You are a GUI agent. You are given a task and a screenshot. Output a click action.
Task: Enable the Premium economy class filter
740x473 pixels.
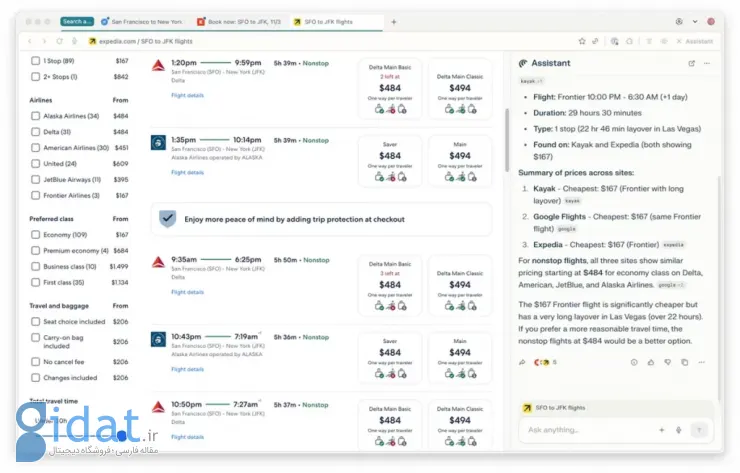tap(36, 251)
